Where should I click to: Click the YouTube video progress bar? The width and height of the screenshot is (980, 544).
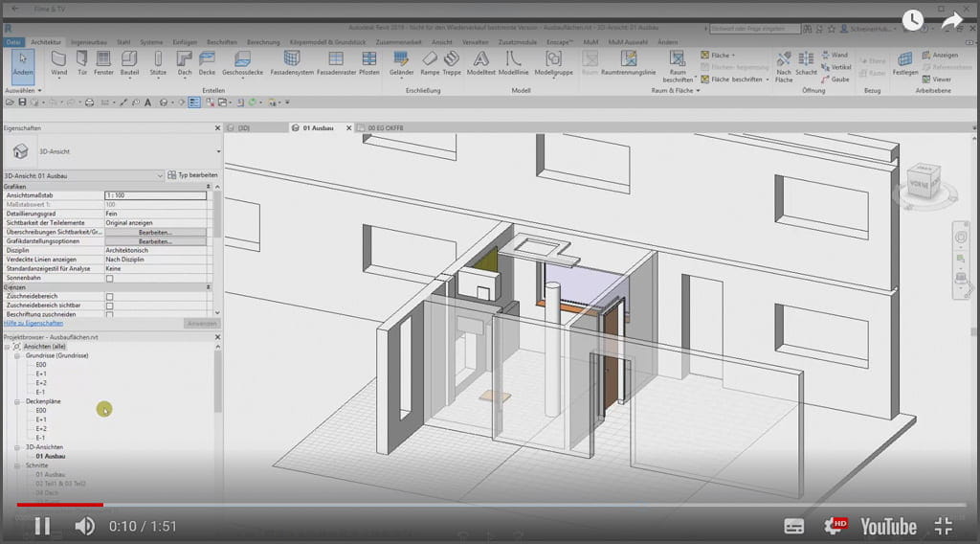(490, 504)
